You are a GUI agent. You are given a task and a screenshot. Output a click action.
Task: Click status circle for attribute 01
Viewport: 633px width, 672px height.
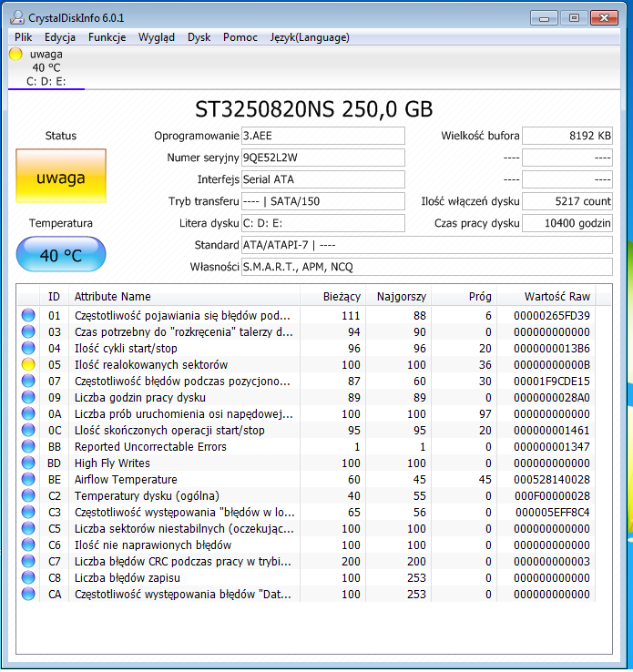coord(28,315)
